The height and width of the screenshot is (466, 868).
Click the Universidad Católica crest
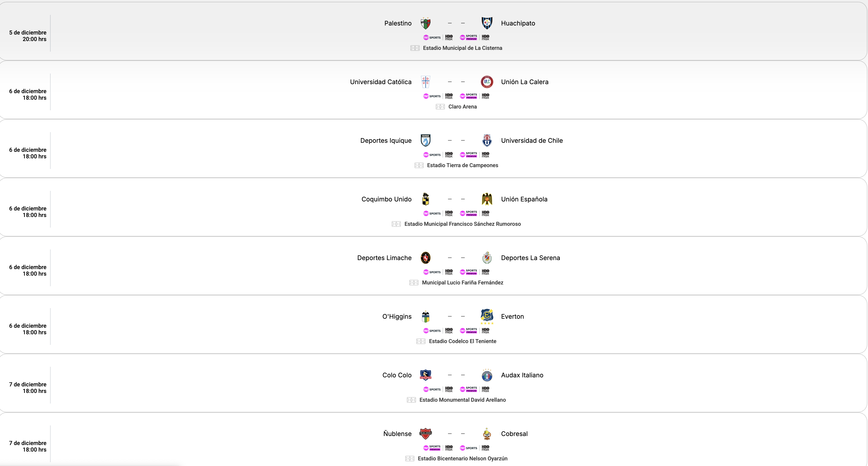pos(426,82)
